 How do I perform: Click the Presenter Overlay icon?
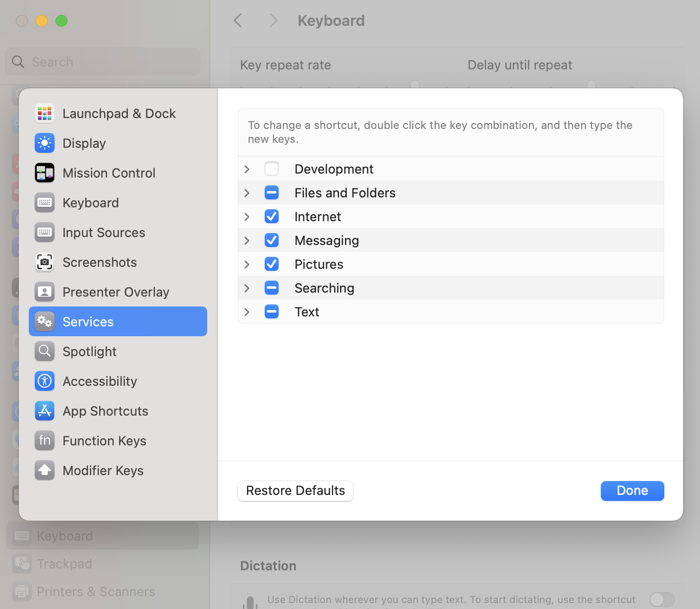point(45,292)
